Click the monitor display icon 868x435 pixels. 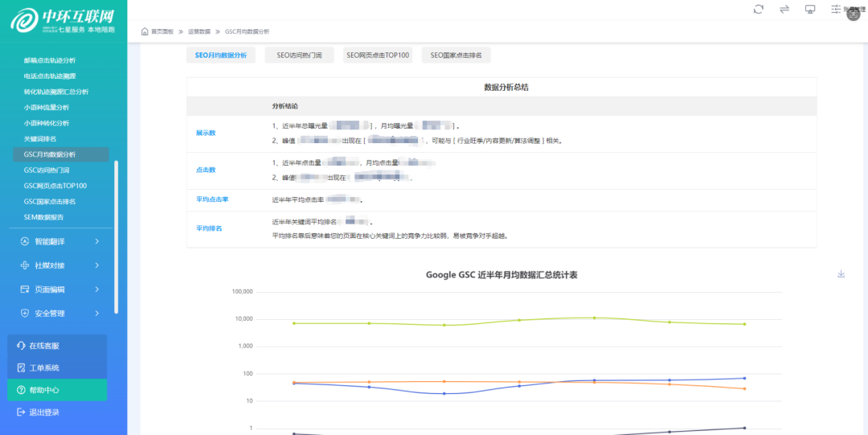(x=810, y=9)
